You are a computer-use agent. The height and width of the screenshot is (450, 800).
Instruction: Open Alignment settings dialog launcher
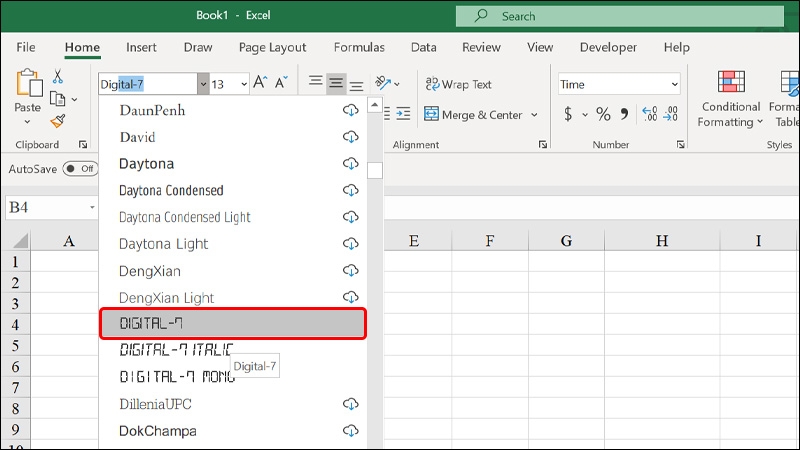coord(543,145)
